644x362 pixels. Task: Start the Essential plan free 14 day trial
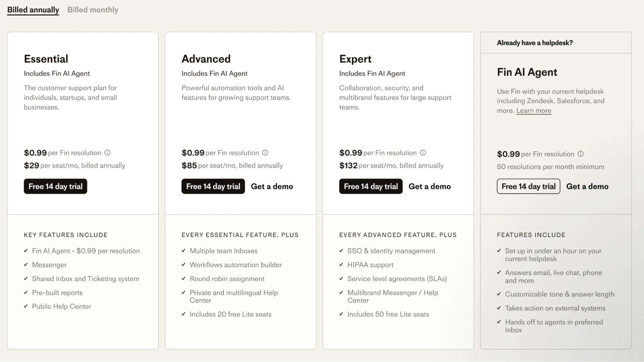[55, 186]
